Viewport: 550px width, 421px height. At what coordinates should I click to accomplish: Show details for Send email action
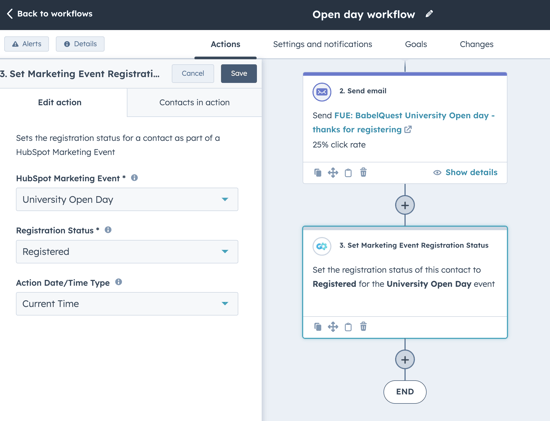pos(465,172)
